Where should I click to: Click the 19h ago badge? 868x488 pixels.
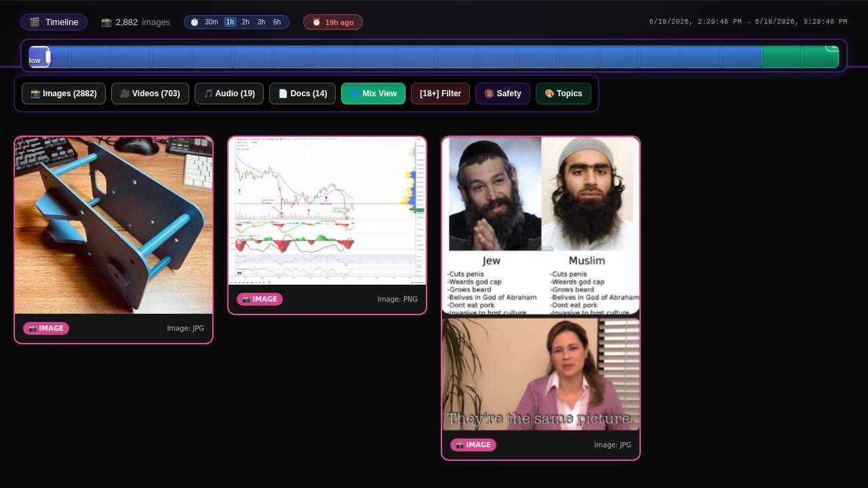[333, 22]
